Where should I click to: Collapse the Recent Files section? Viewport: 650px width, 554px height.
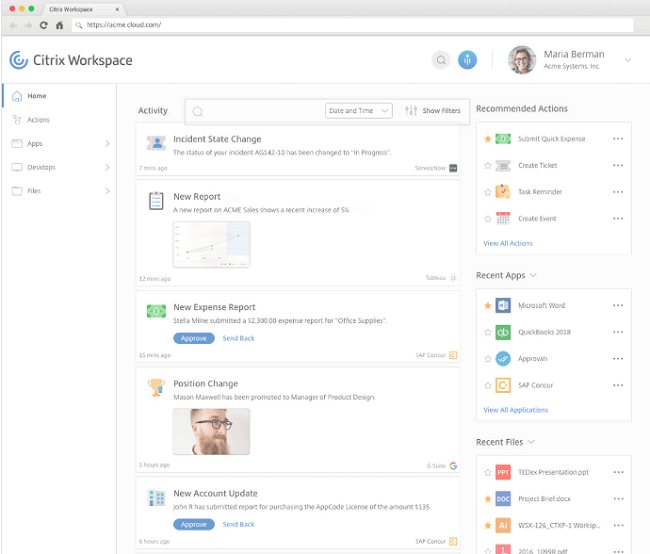[x=531, y=442]
